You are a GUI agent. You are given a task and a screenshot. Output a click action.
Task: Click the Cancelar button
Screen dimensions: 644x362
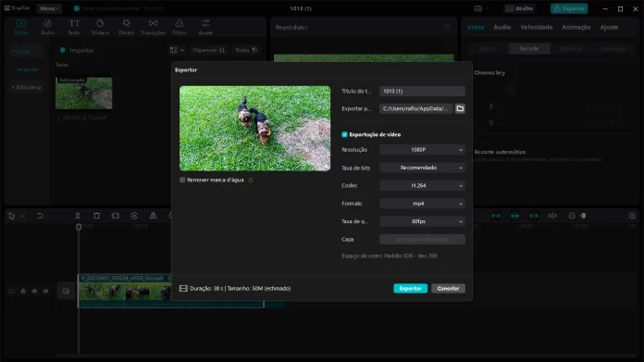448,289
